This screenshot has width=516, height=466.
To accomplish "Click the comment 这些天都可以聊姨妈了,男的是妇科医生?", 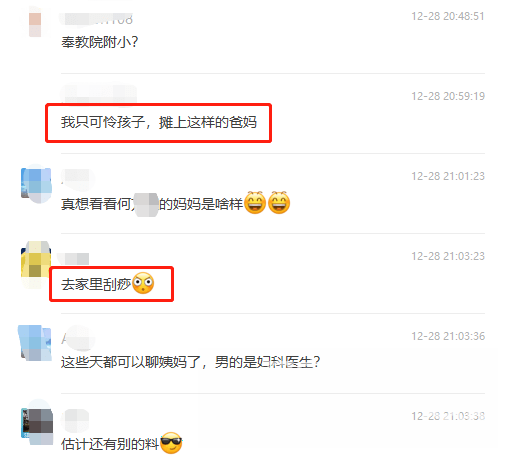I will point(190,362).
